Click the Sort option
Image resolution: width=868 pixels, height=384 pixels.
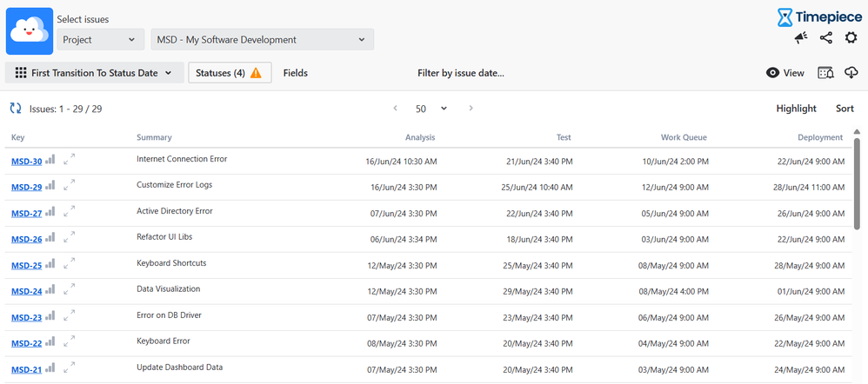(x=845, y=109)
